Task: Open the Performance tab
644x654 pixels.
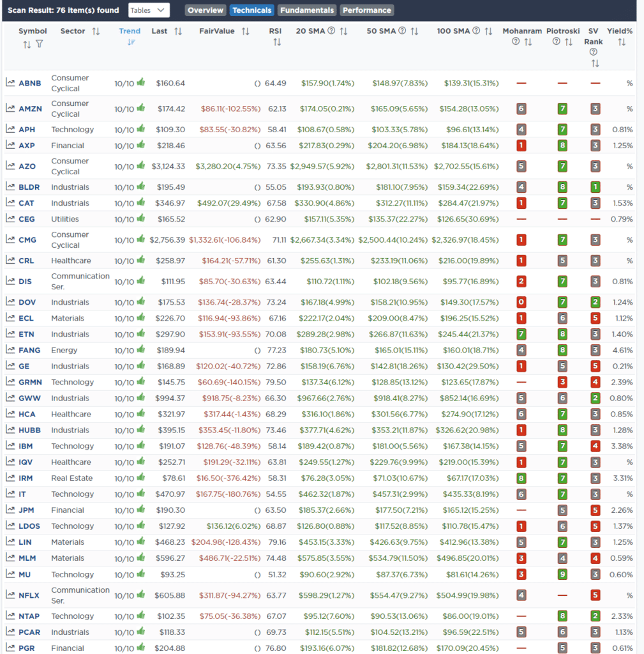Action: coord(367,10)
